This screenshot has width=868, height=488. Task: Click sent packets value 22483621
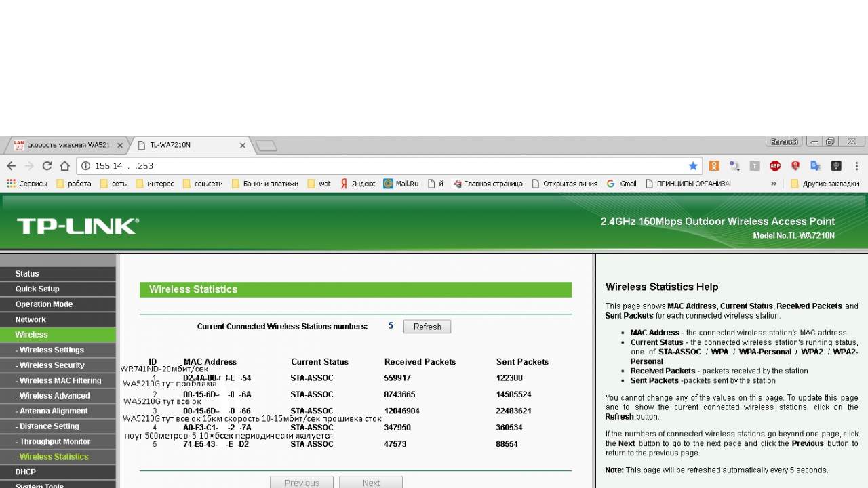point(514,411)
